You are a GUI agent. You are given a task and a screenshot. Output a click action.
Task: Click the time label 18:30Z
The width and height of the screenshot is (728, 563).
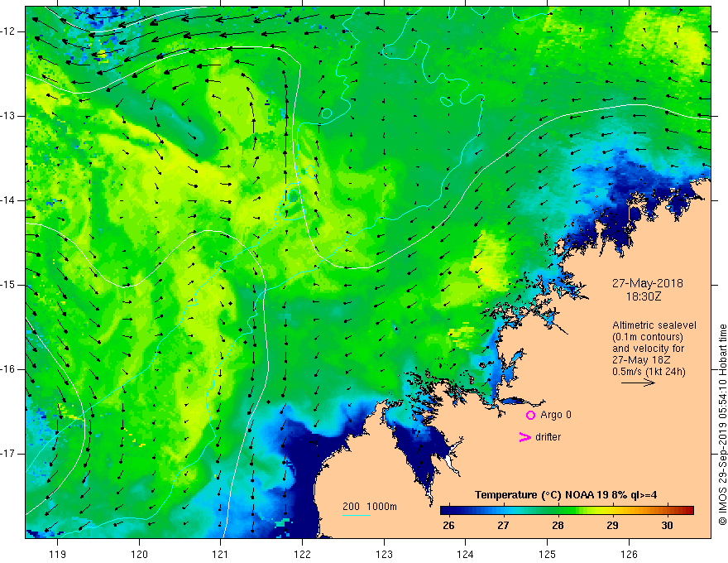coord(644,296)
